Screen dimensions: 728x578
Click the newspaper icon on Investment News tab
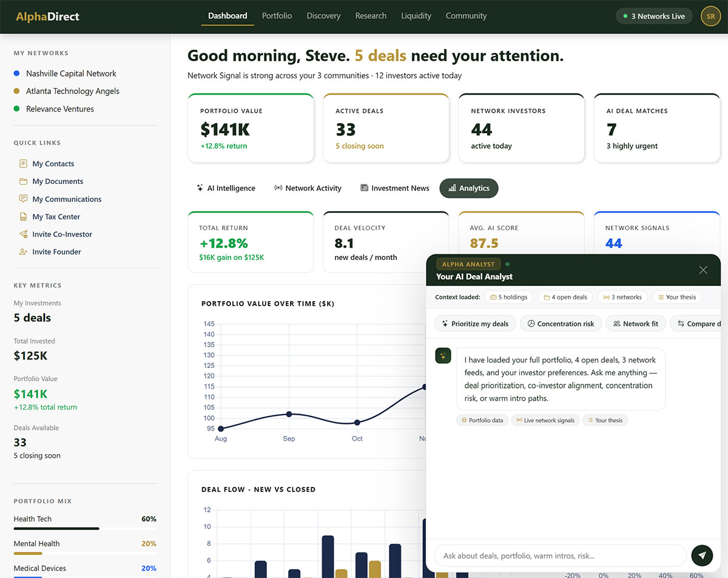coord(365,188)
